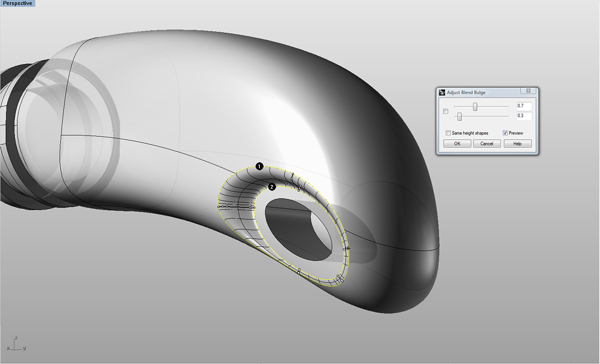Select blend section marker 2 in the viewport
This screenshot has height=364, width=600.
point(272,187)
